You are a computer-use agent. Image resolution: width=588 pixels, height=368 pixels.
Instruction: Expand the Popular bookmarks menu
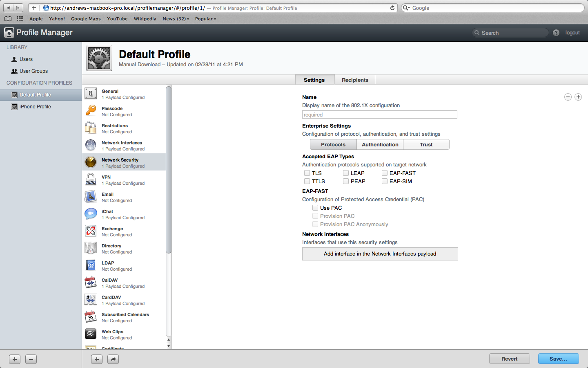(206, 19)
